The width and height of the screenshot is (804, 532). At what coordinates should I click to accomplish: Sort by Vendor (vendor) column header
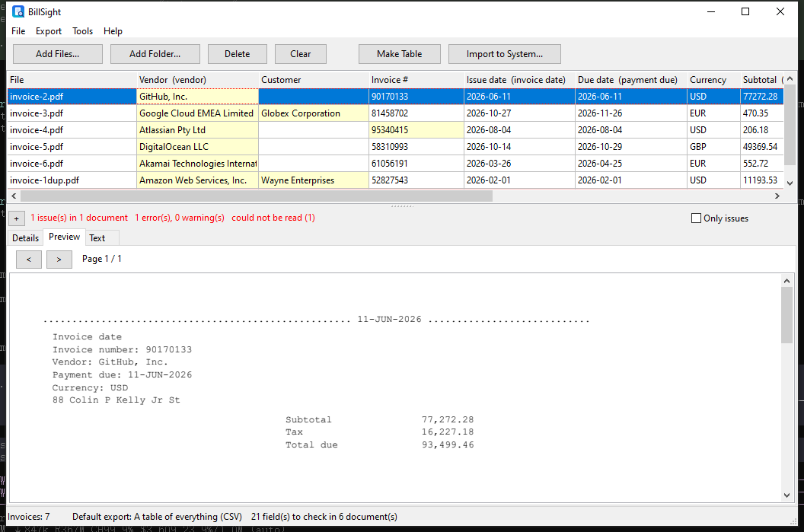[197, 79]
